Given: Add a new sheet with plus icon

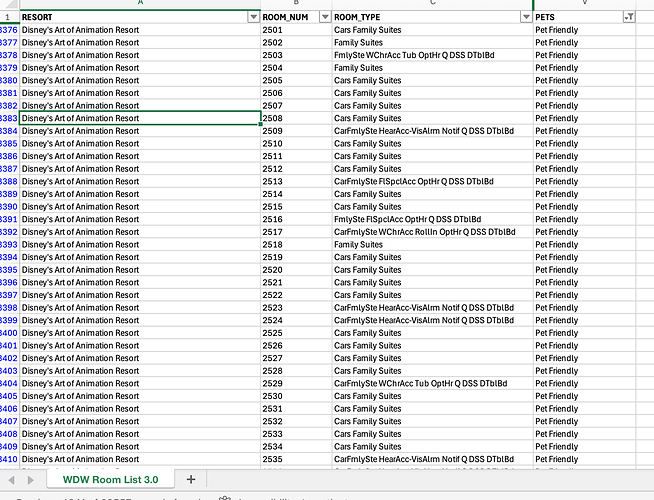Looking at the screenshot, I should coord(191,480).
